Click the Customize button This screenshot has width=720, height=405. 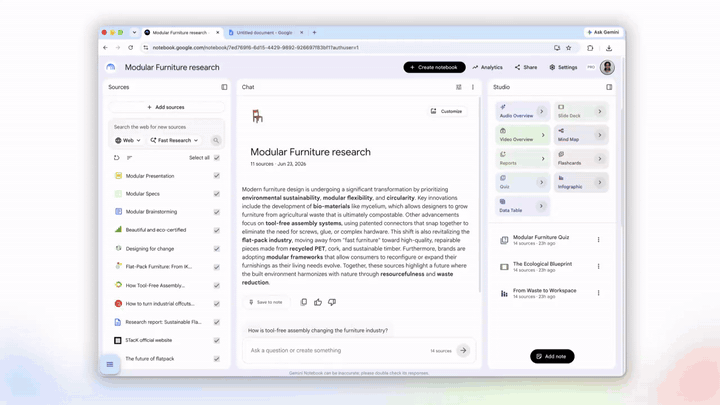(x=446, y=112)
